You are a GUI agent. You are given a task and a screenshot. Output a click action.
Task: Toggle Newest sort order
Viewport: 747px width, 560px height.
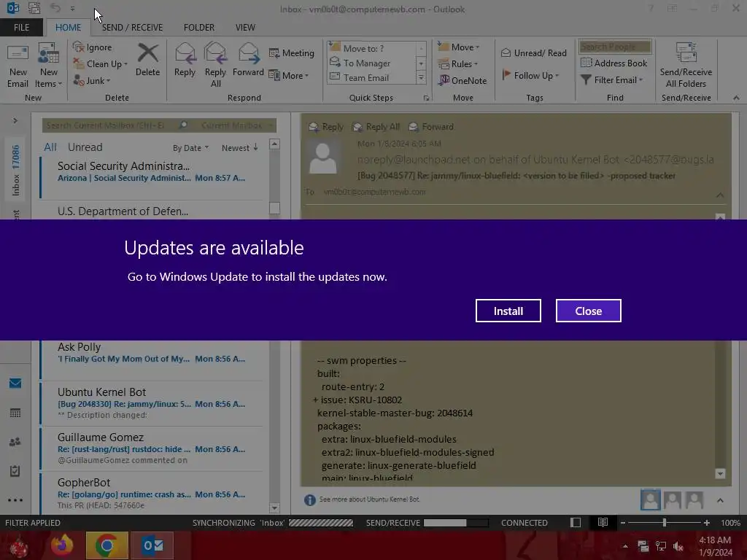pos(239,148)
